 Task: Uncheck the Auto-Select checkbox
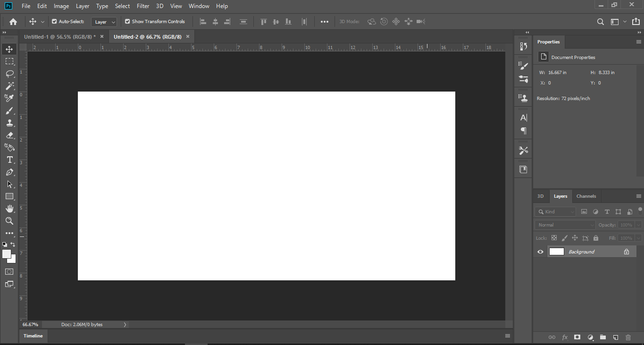tap(54, 21)
